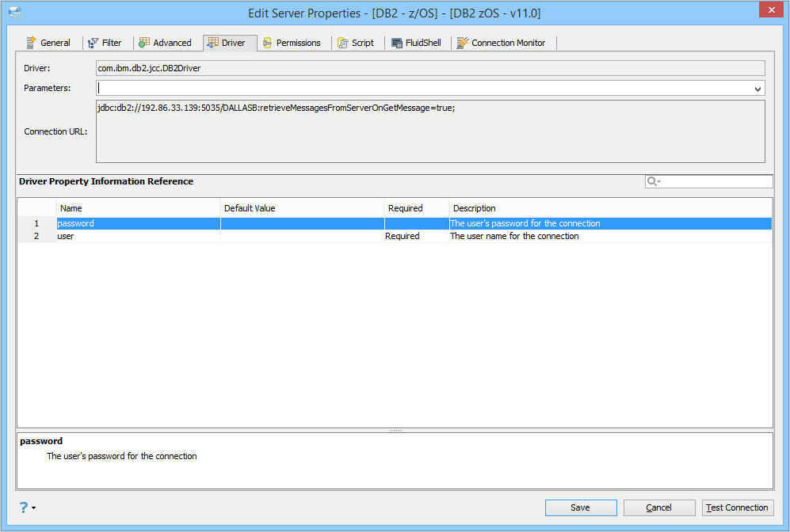Click 'The user's password for the connection' table cell
This screenshot has width=790, height=532.
[611, 223]
